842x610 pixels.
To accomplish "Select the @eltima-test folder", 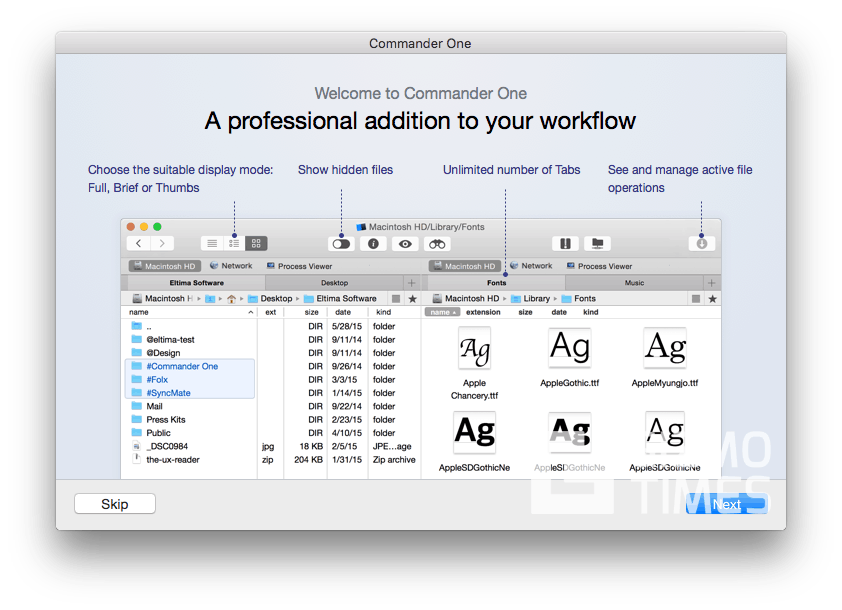I will 273,339.
